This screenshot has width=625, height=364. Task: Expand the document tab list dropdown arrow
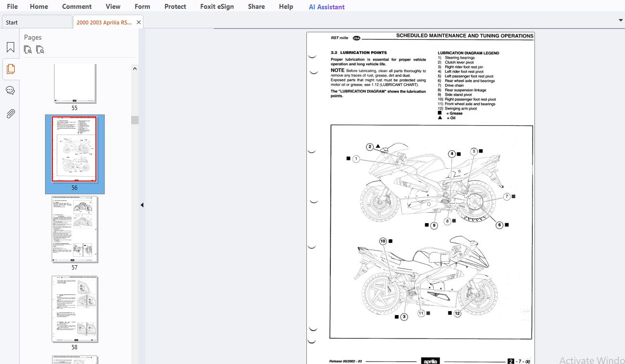(x=621, y=20)
